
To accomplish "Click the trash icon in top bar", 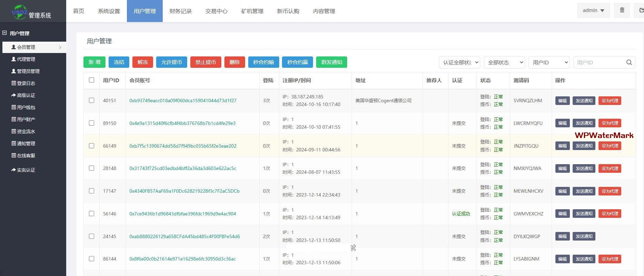I will (x=622, y=10).
